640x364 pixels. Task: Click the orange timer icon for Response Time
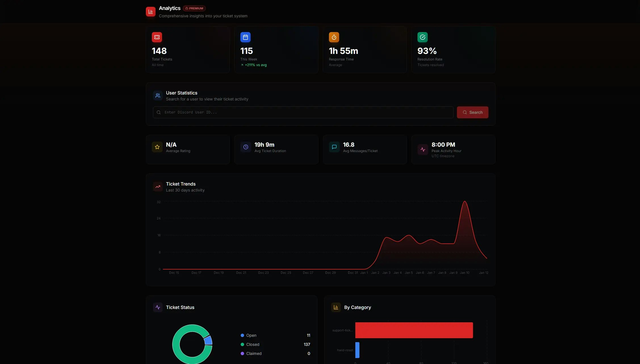(x=334, y=37)
